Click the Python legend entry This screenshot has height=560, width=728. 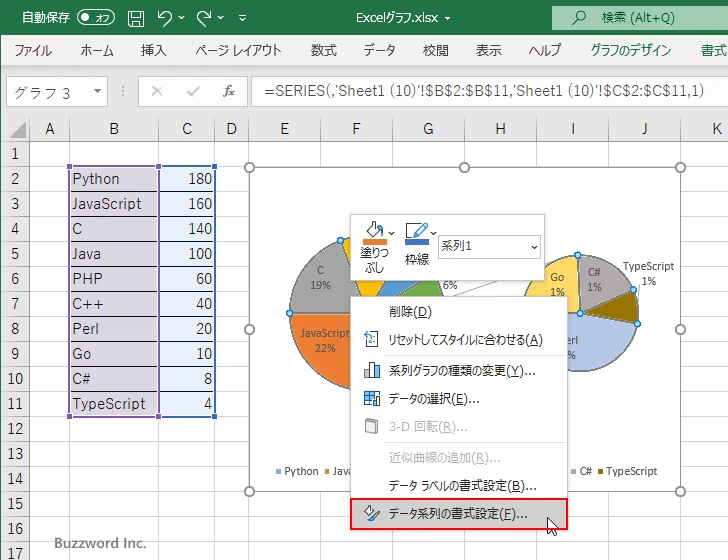(297, 471)
